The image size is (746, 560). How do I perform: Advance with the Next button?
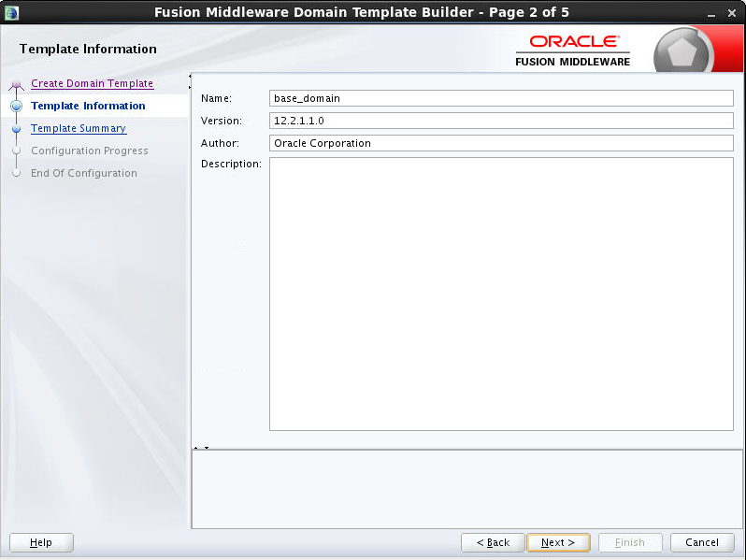558,542
